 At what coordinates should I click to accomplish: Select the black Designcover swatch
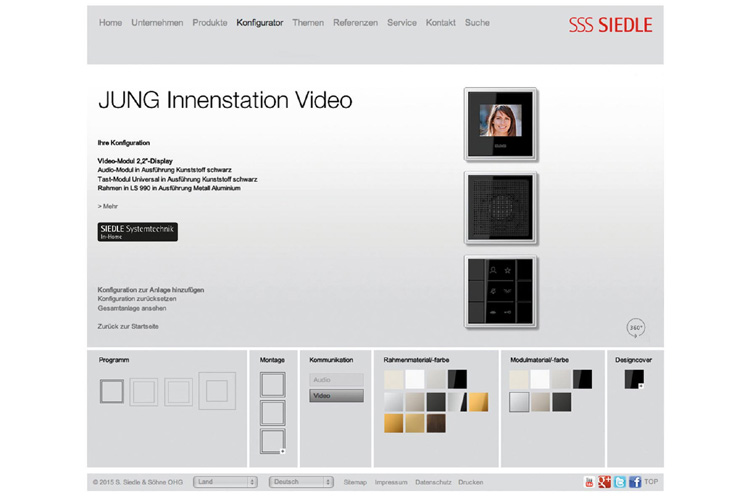[x=634, y=379]
